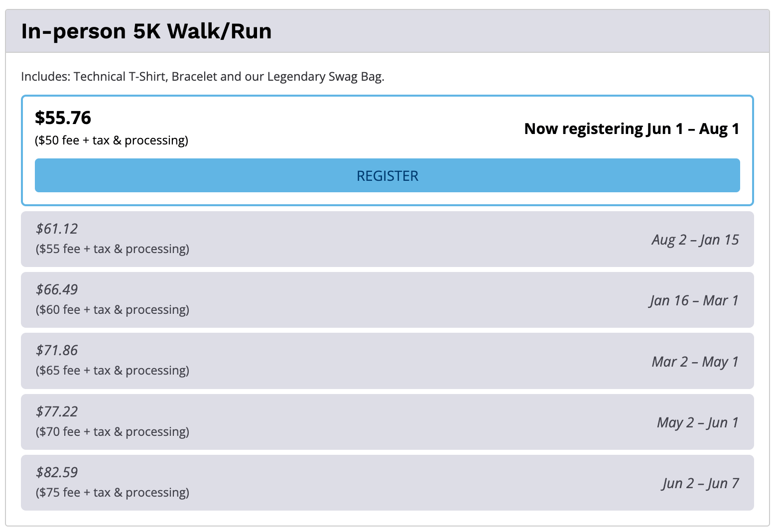The height and width of the screenshot is (532, 775).
Task: Click the ($70 fee + tax & processing) note
Action: [x=113, y=431]
